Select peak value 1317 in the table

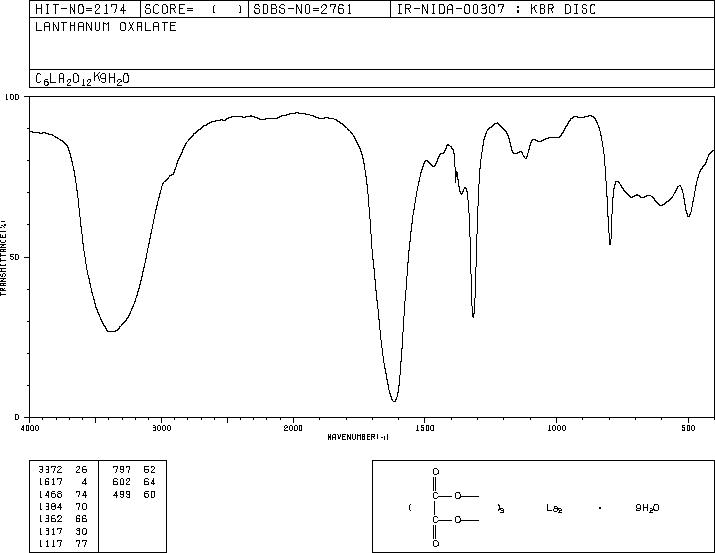tap(51, 532)
